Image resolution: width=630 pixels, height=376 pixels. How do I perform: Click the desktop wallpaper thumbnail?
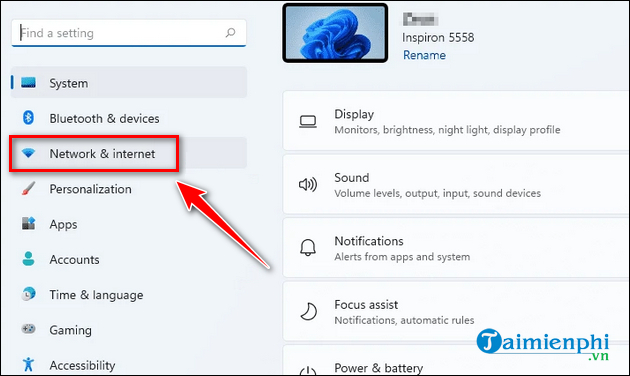pyautogui.click(x=335, y=33)
